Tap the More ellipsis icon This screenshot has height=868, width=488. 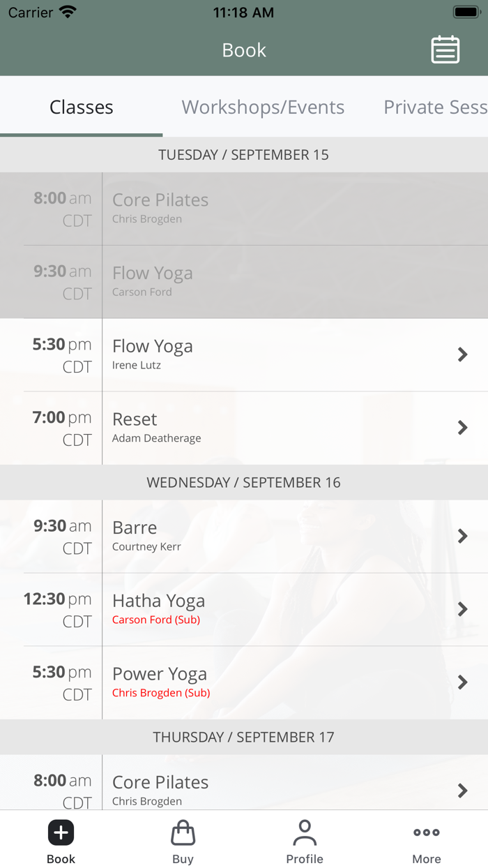pos(426,832)
